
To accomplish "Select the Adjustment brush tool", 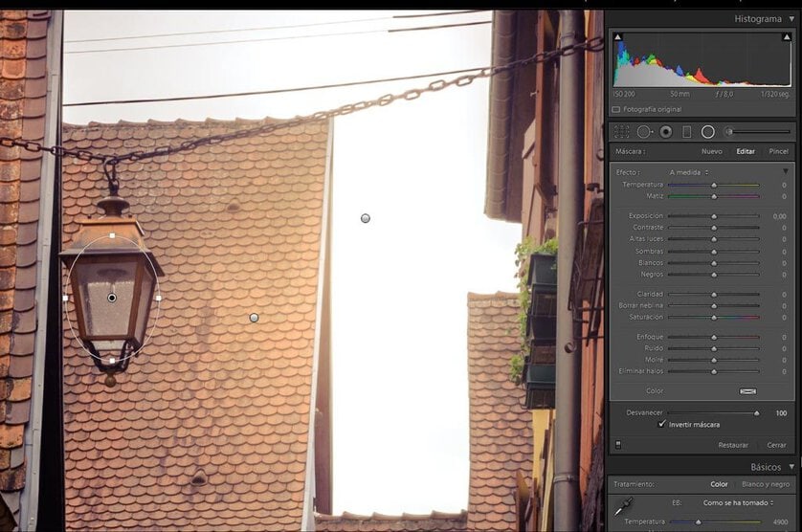I will [729, 132].
